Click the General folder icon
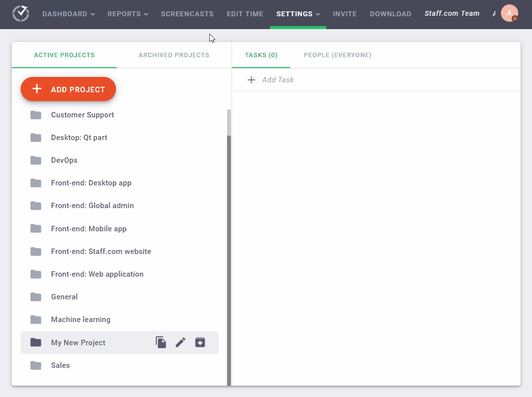532x397 pixels. coord(36,296)
